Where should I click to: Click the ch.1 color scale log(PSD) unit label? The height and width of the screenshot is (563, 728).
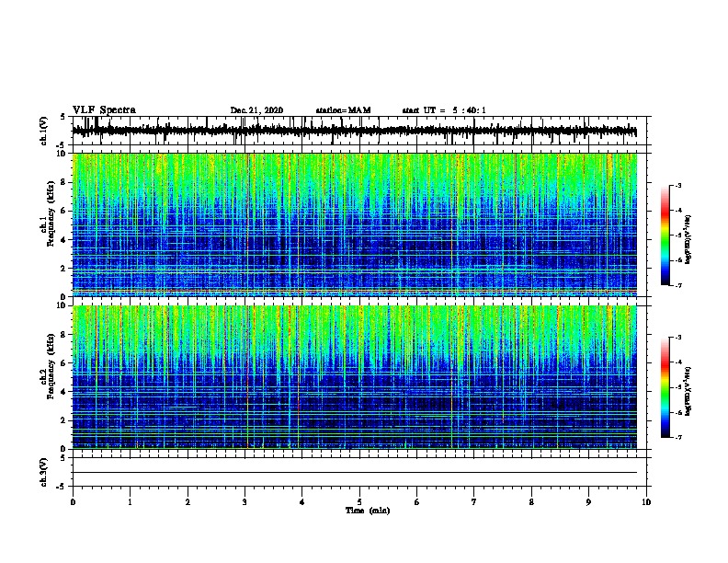(x=688, y=239)
